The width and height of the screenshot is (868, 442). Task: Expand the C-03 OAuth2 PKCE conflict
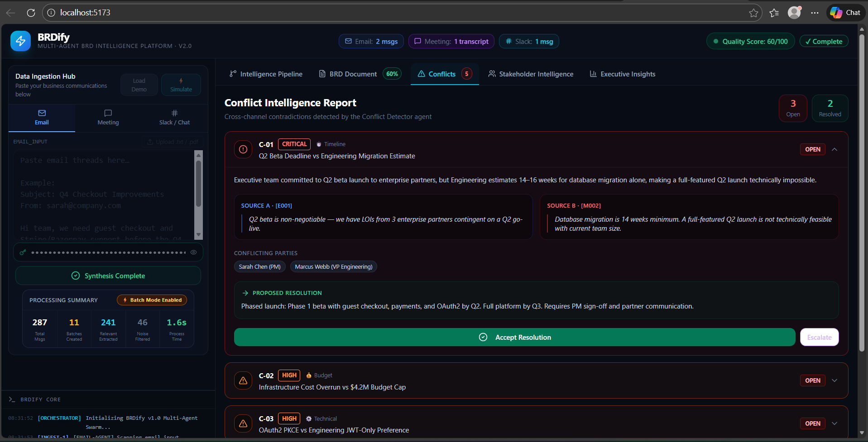834,423
